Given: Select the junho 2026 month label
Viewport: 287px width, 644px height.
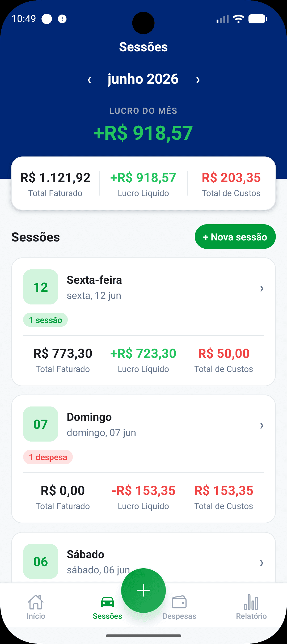Looking at the screenshot, I should click(x=143, y=79).
